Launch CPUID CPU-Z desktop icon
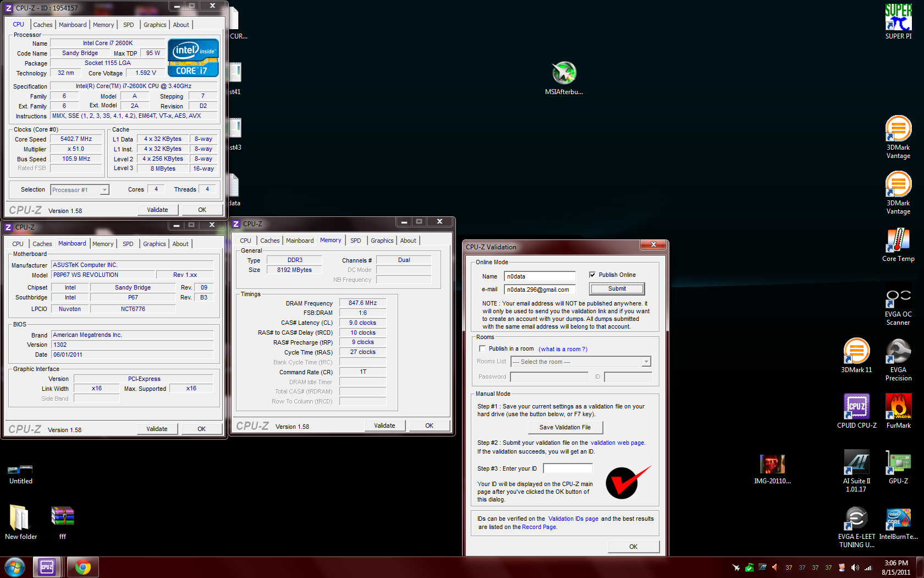The height and width of the screenshot is (578, 924). (x=856, y=411)
